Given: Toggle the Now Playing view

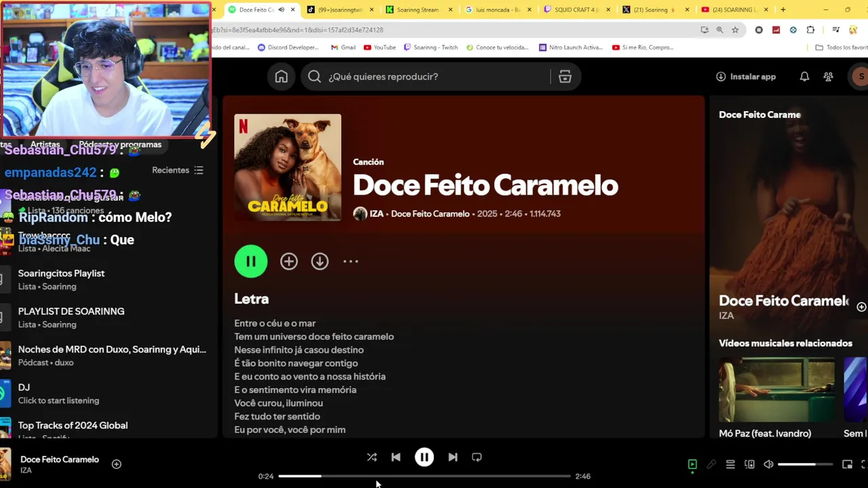Looking at the screenshot, I should pos(692,464).
